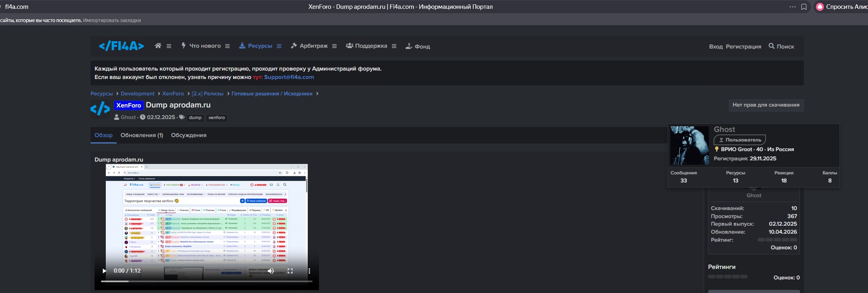Switch to the 'Обзор' tab
The image size is (868, 293).
[103, 135]
